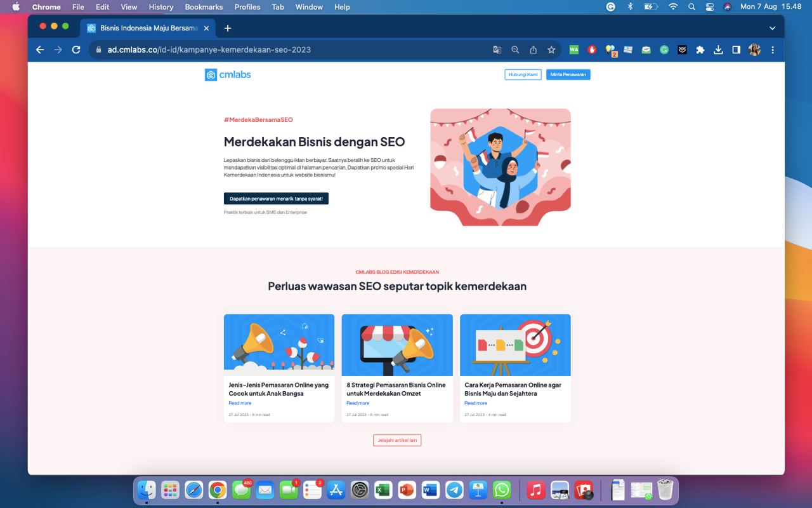
Task: Open the Extensions puzzle piece menu
Action: coord(700,50)
